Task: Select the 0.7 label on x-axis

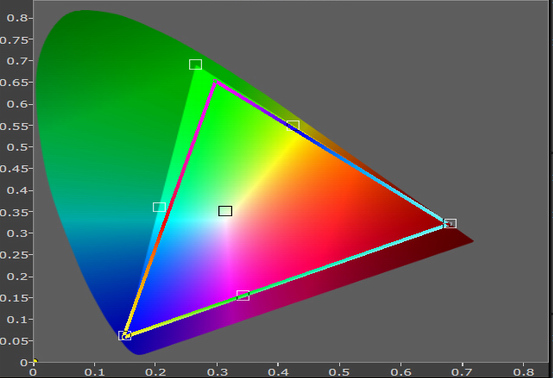Action: click(462, 372)
